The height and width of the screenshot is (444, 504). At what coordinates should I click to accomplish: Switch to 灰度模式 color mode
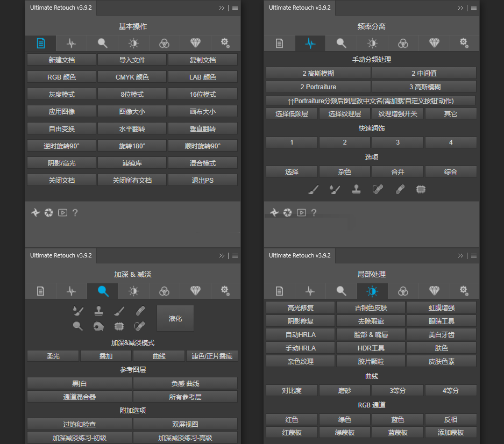(61, 94)
